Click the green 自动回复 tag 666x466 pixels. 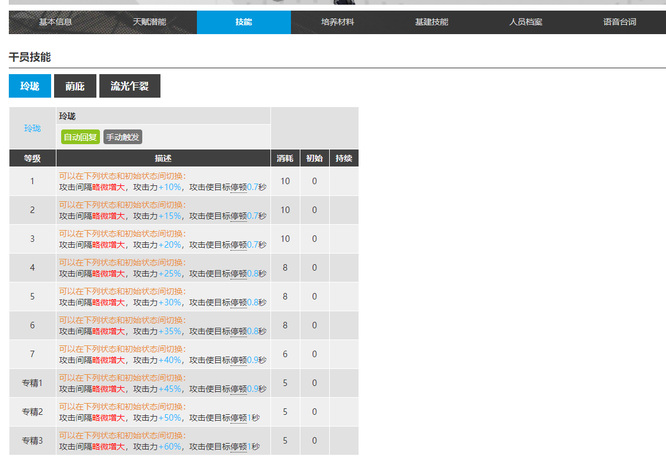[80, 137]
